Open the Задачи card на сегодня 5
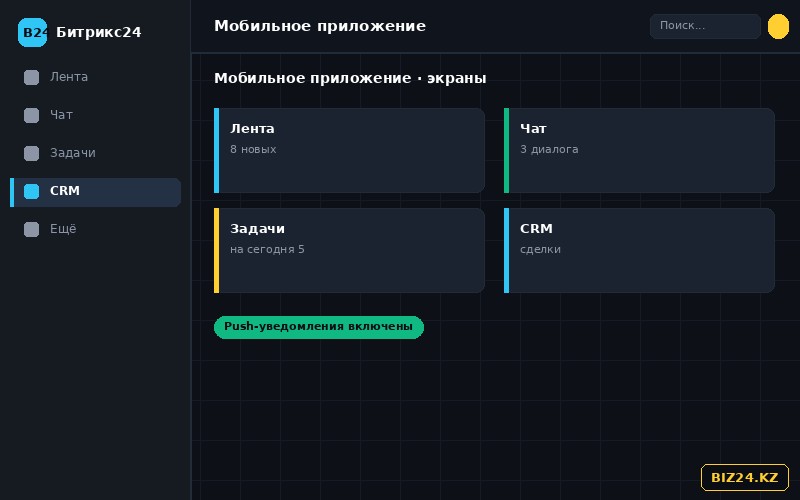Screen dimensions: 800x500 [349, 251]
